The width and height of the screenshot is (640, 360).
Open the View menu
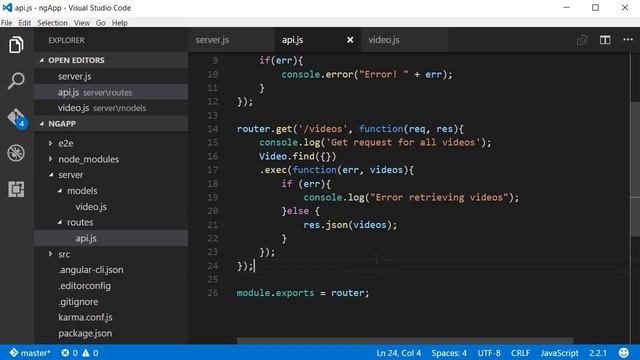point(82,23)
